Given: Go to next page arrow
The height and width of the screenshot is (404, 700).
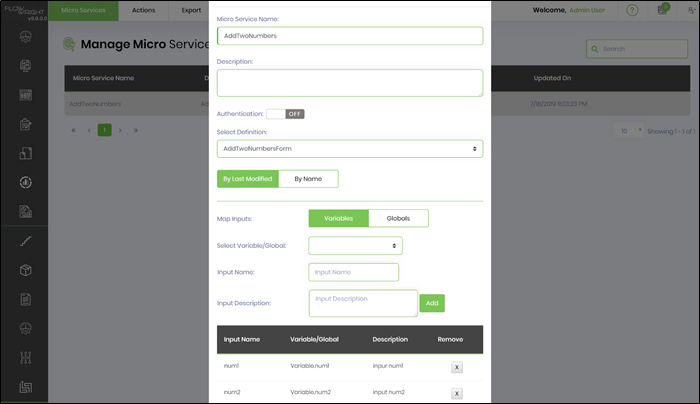Looking at the screenshot, I should pyautogui.click(x=120, y=130).
